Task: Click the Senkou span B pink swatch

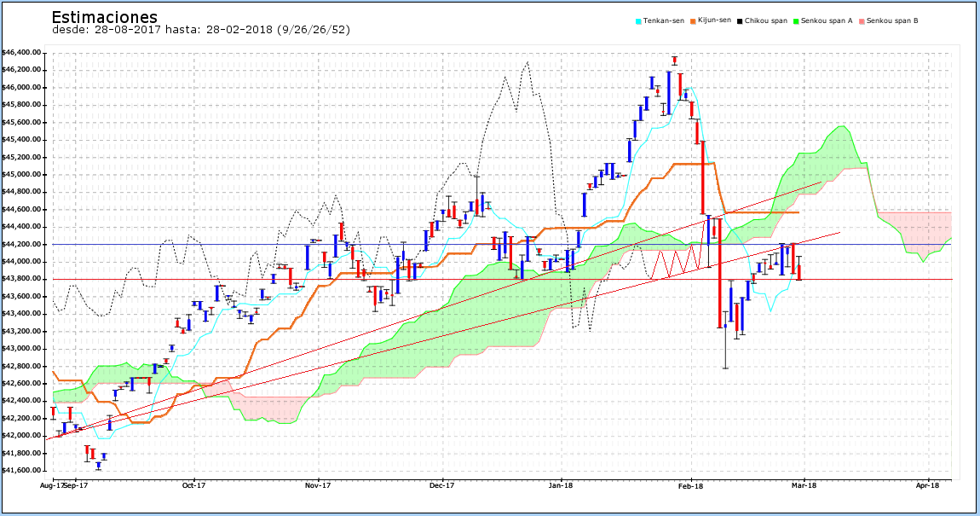Action: 862,21
